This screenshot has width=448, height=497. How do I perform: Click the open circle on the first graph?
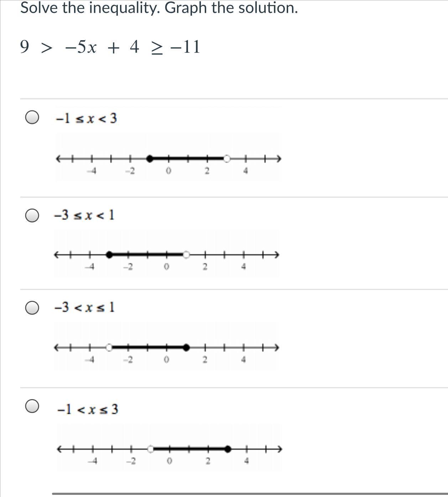click(227, 159)
